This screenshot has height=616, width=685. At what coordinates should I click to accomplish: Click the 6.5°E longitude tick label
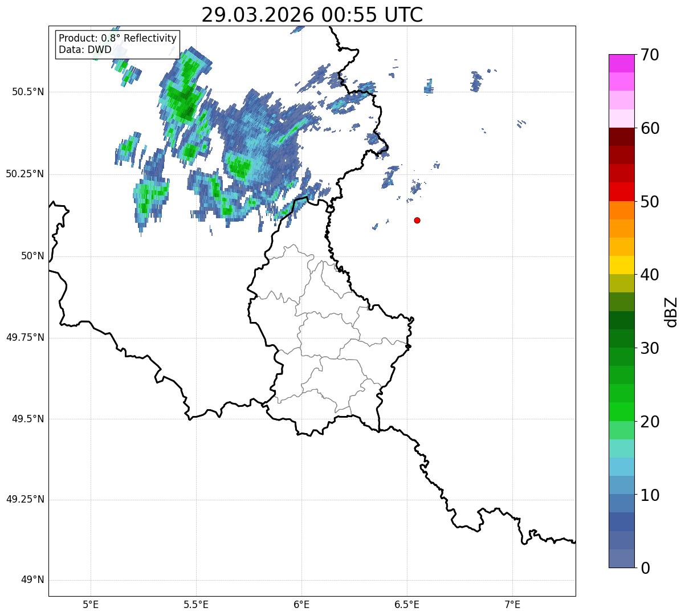(x=407, y=605)
